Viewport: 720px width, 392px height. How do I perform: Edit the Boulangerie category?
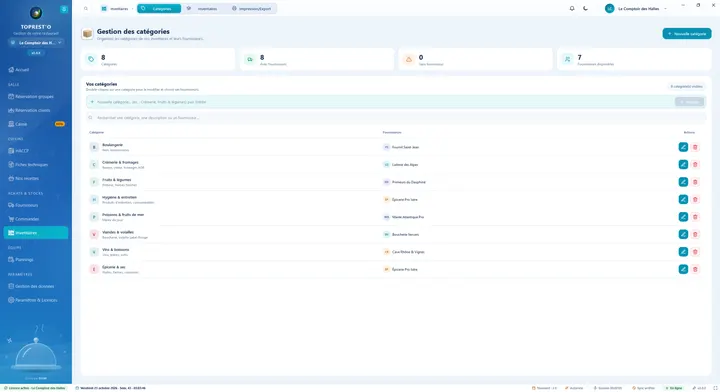pyautogui.click(x=683, y=147)
